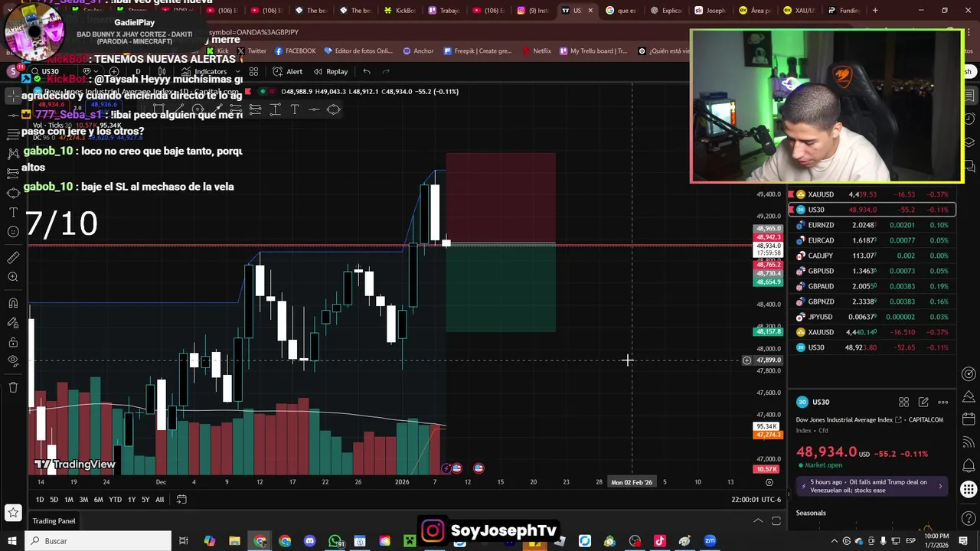This screenshot has height=551, width=980.
Task: Open Discord from the taskbar
Action: click(310, 541)
